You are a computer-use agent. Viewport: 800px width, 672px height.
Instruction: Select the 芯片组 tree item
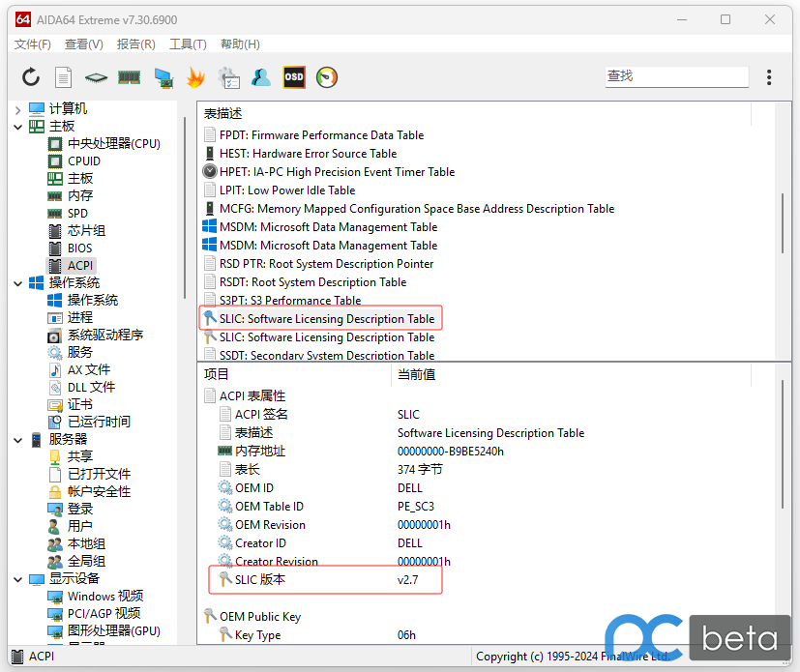coord(76,230)
